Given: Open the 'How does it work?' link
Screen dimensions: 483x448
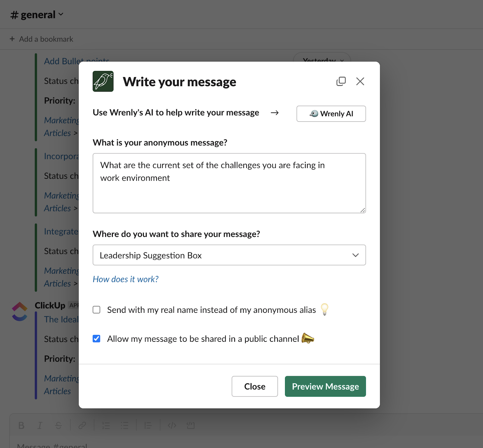Looking at the screenshot, I should pos(126,279).
